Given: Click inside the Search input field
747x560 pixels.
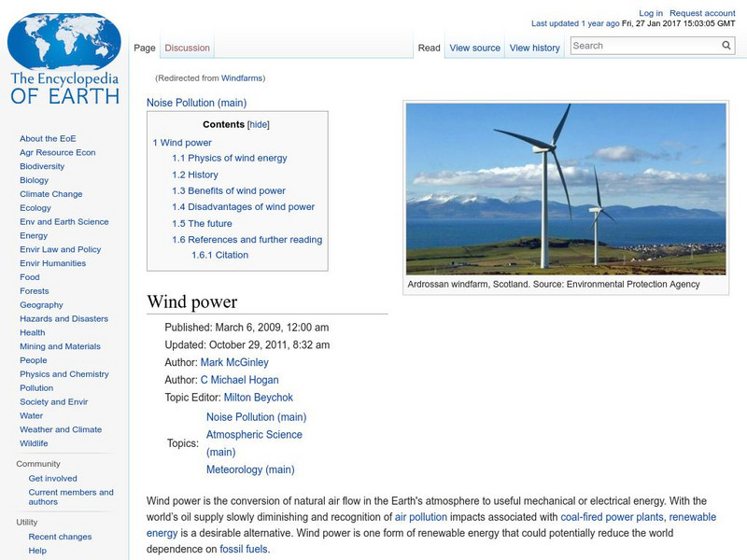Looking at the screenshot, I should [643, 46].
